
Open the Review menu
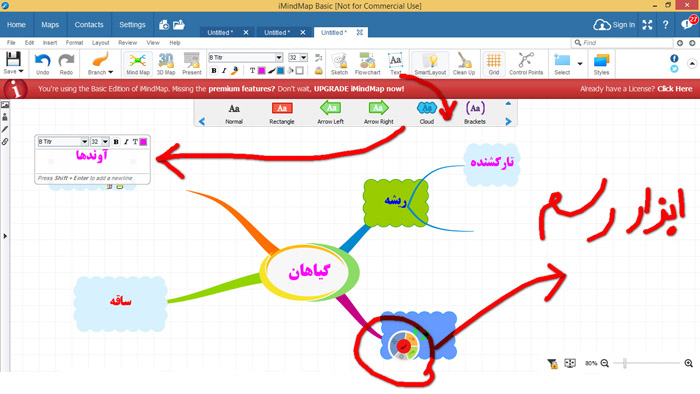128,43
